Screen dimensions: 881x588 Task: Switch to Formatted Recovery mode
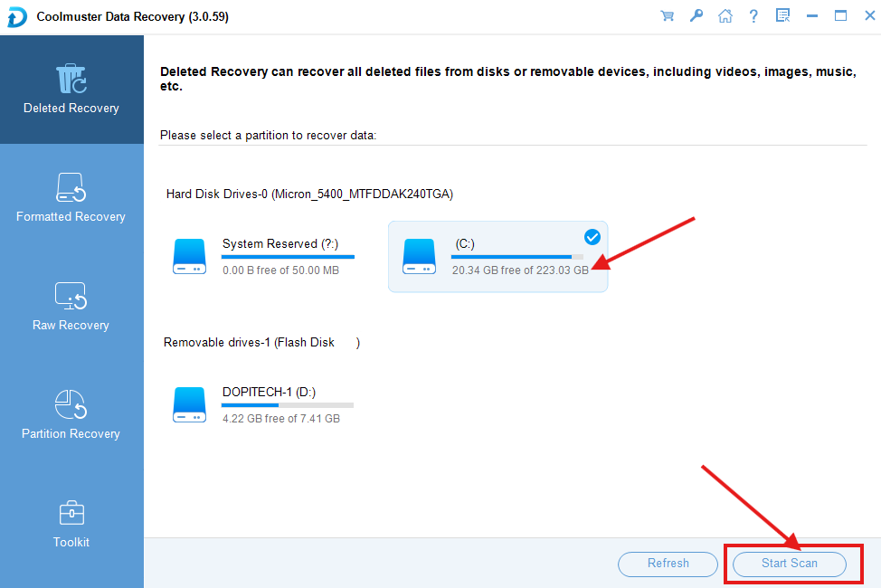coord(71,198)
